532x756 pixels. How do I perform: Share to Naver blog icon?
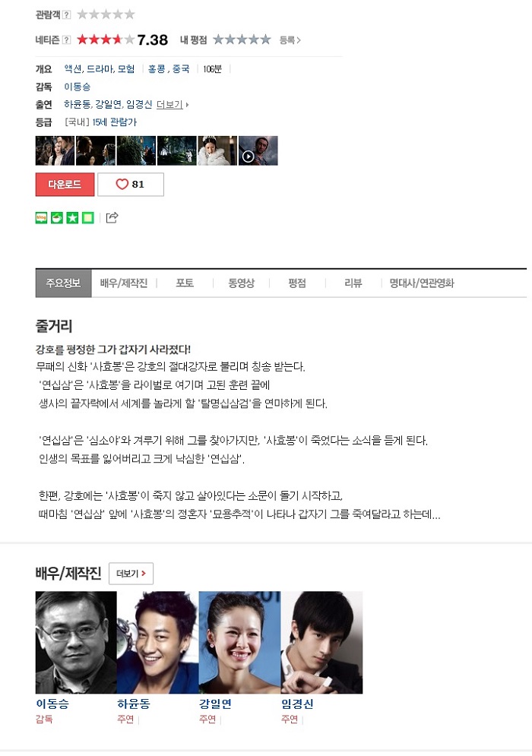point(42,218)
